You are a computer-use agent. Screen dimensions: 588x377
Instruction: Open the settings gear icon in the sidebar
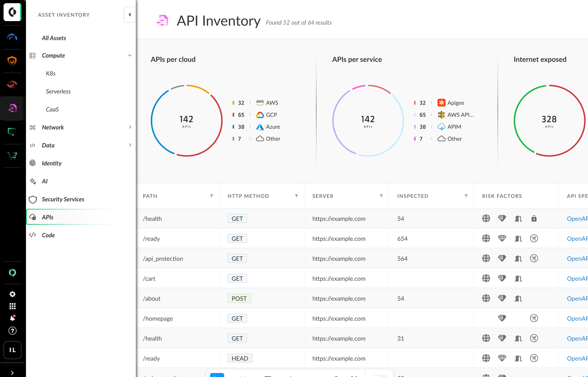[12, 294]
